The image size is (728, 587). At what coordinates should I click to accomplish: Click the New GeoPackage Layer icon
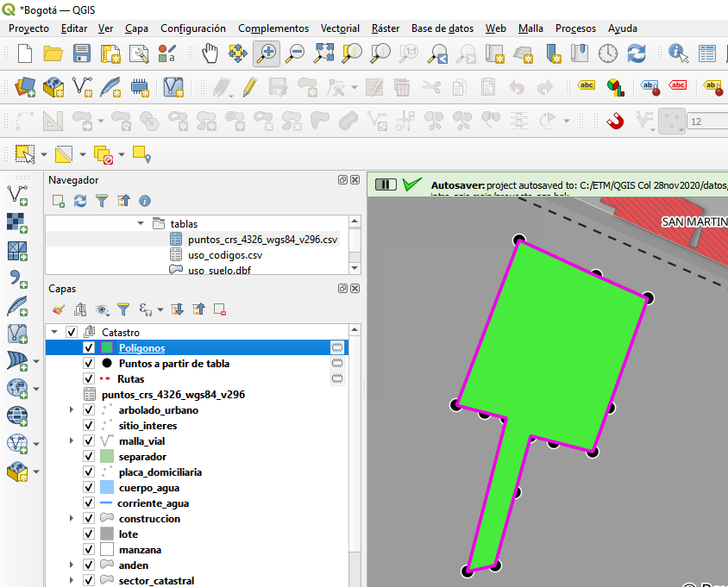click(x=53, y=87)
